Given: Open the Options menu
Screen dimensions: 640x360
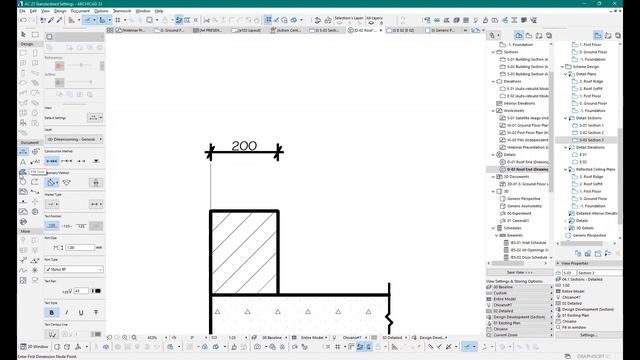Looking at the screenshot, I should pos(101,11).
